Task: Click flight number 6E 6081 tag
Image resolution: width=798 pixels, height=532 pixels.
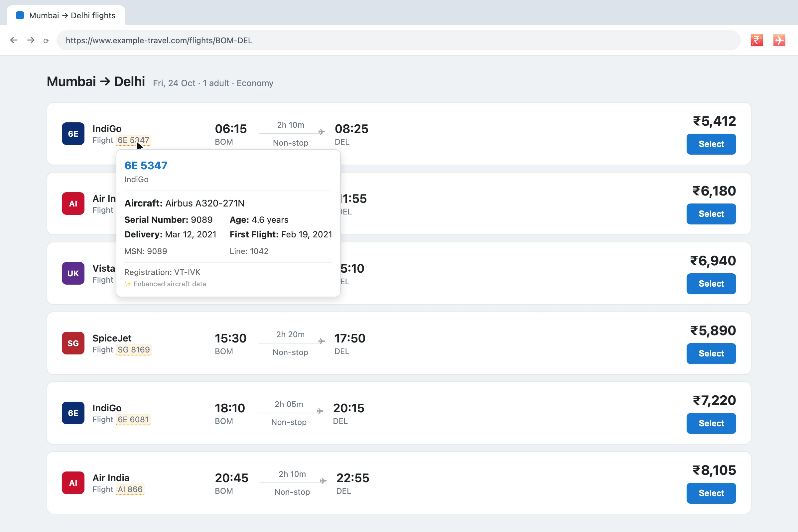Action: 133,420
